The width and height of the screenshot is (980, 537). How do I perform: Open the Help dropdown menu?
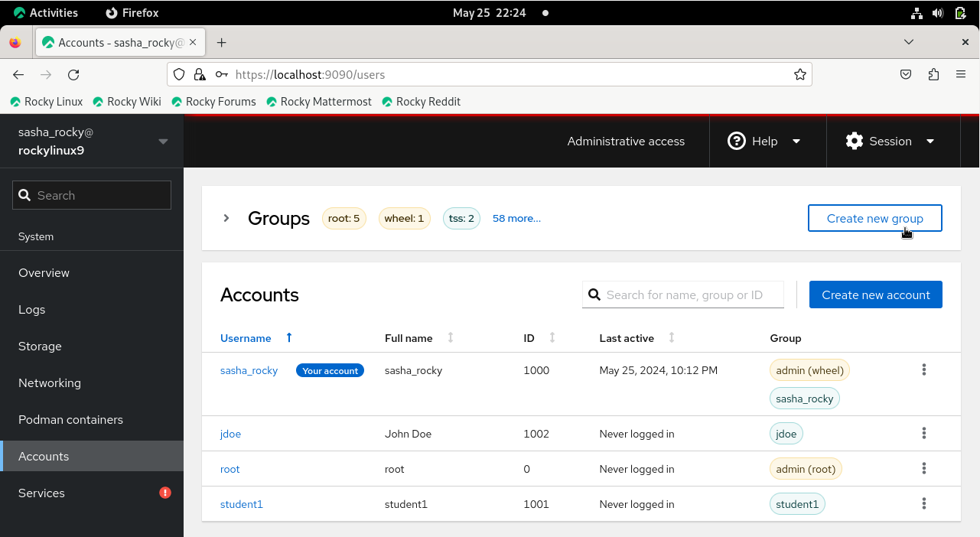[763, 142]
